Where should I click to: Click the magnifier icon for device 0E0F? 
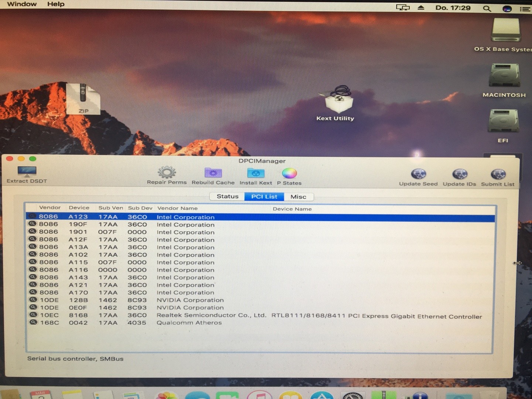pos(33,307)
